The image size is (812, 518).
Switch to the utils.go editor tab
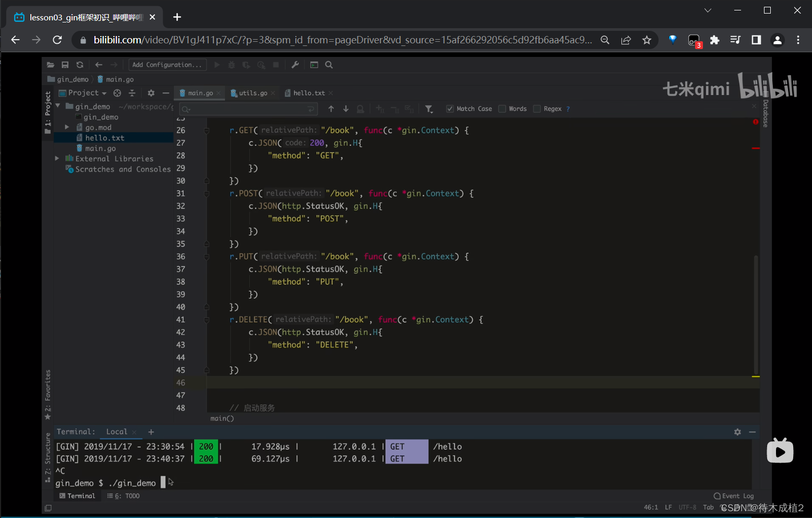[x=253, y=93]
